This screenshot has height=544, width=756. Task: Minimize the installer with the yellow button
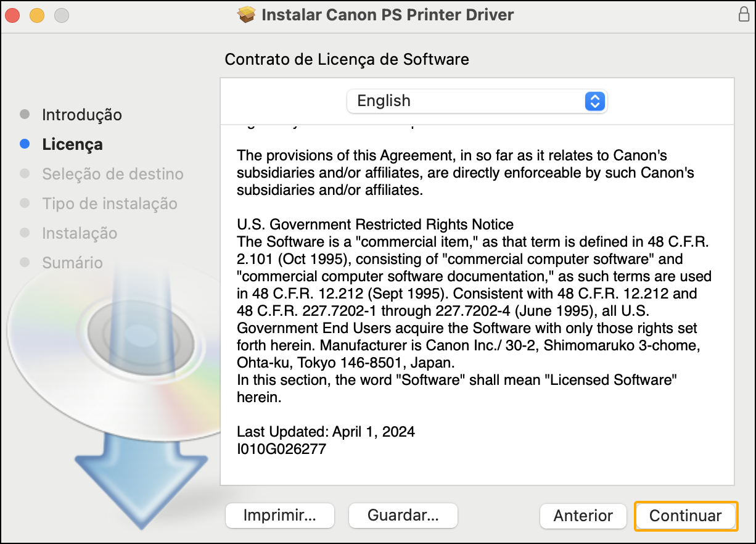37,15
